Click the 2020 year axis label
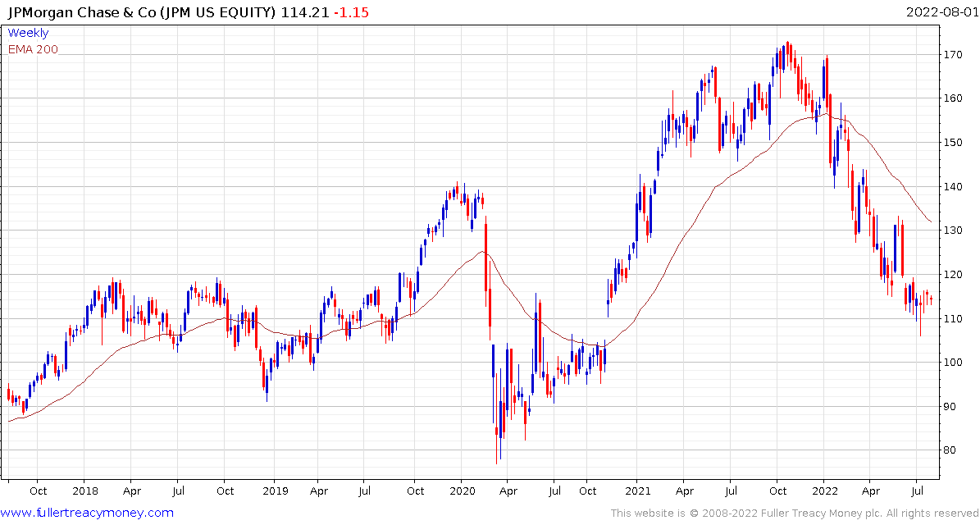 pos(461,492)
